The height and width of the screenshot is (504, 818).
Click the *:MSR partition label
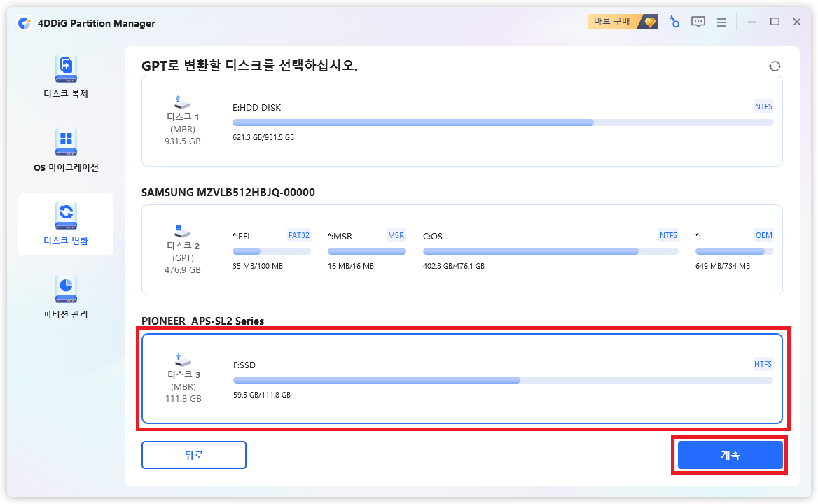340,236
